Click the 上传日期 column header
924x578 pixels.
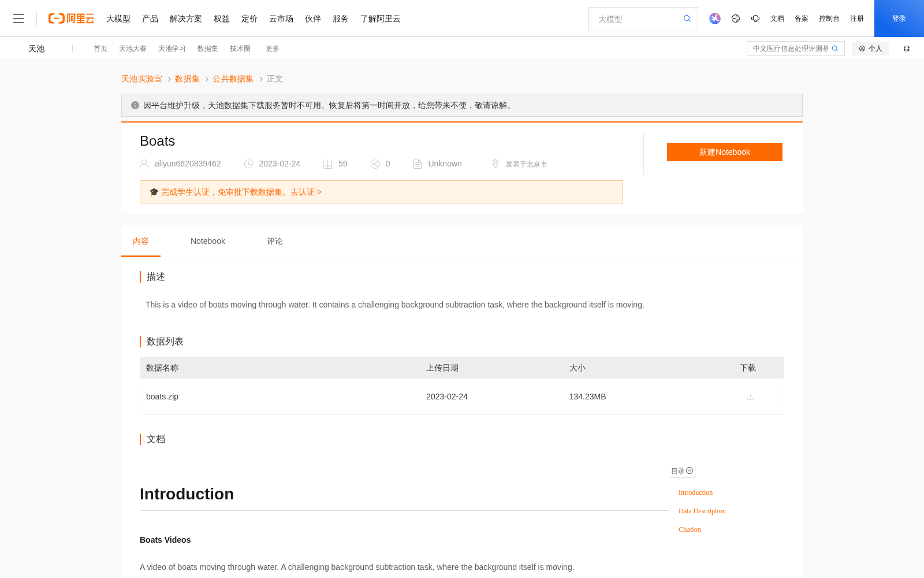tap(442, 368)
